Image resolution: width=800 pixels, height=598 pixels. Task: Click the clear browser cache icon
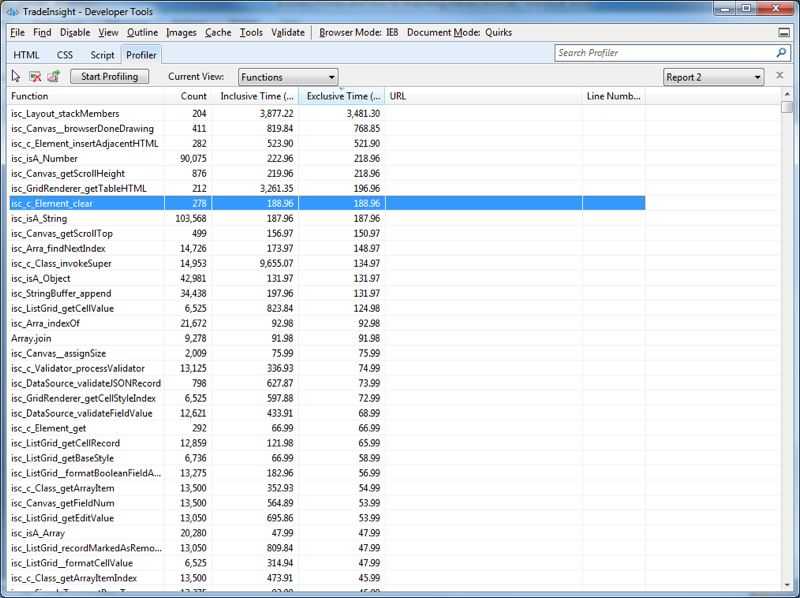point(34,76)
